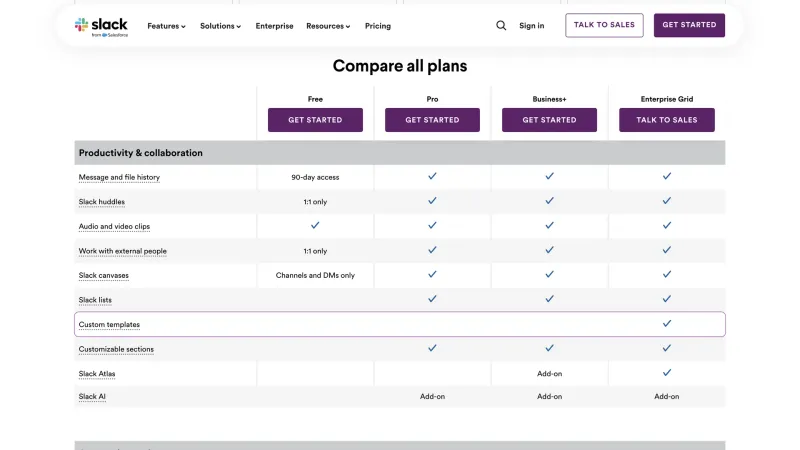
Task: Click the Pro checkmark for Slack huddles
Action: coord(432,201)
